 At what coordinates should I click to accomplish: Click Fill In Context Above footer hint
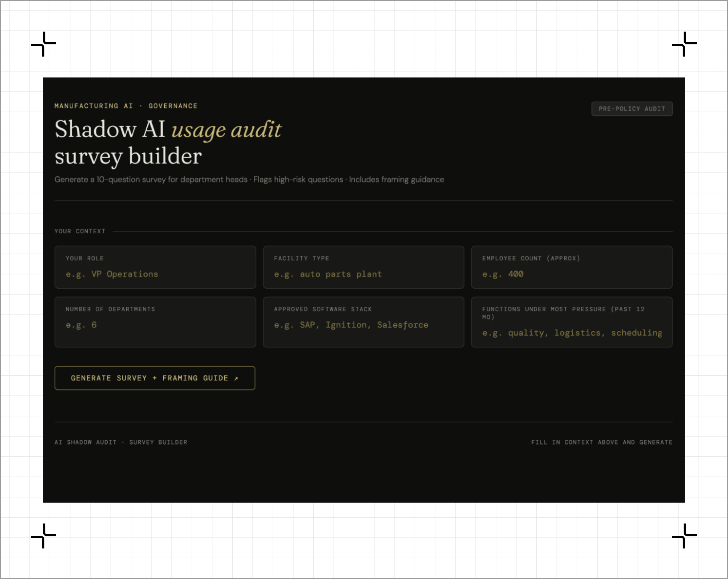[601, 442]
